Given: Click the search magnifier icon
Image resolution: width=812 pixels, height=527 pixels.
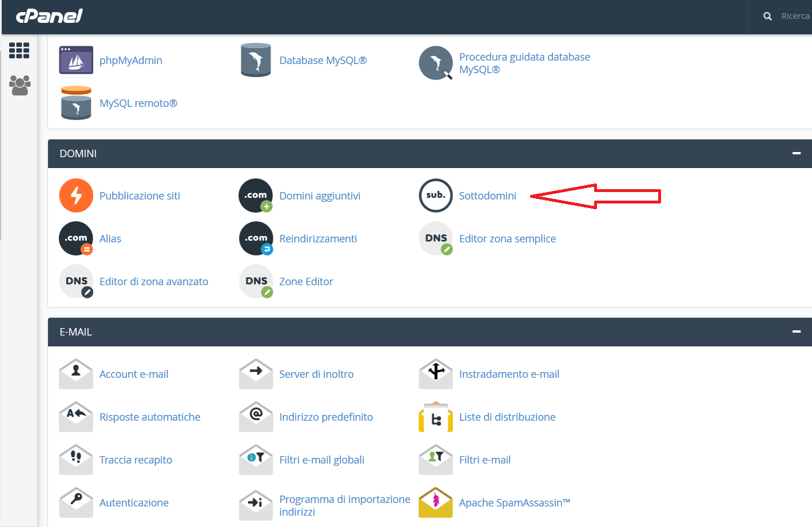Looking at the screenshot, I should coord(767,16).
